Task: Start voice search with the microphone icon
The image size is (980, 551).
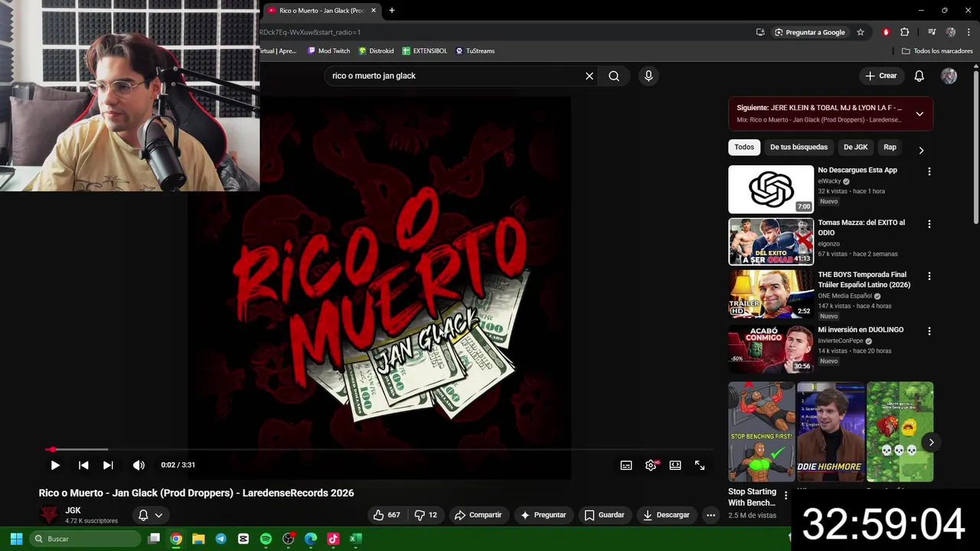Action: 648,76
